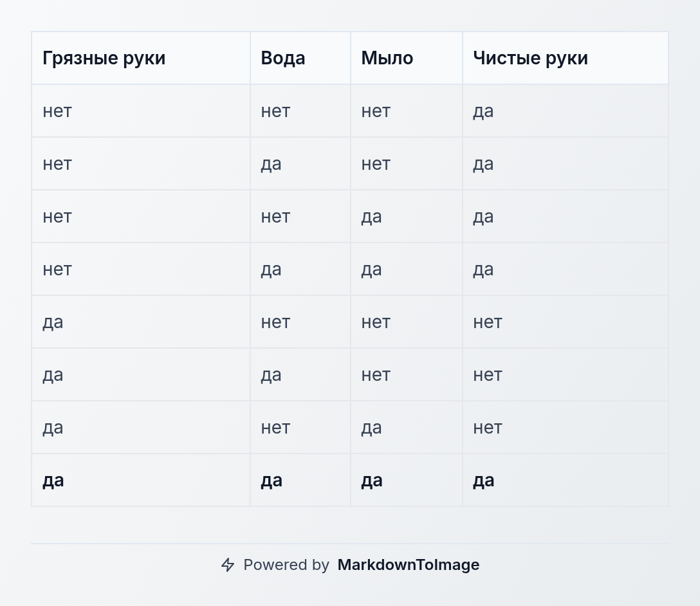Click bold "да" in the Вода column
700x606 pixels.
click(x=272, y=481)
